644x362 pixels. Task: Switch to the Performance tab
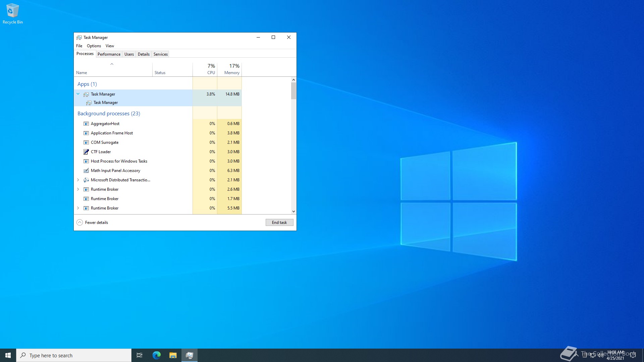[109, 54]
